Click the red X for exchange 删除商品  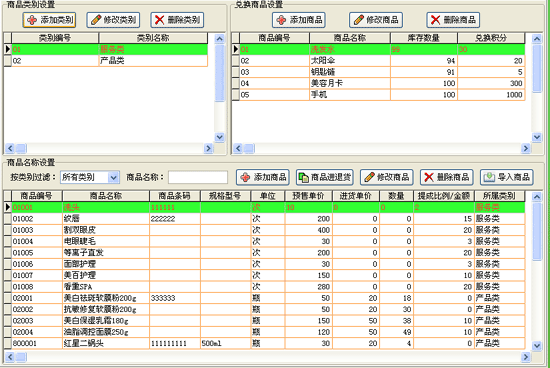point(436,20)
